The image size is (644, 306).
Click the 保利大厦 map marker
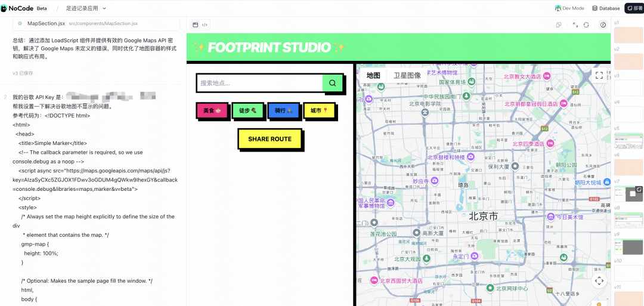coord(515,166)
